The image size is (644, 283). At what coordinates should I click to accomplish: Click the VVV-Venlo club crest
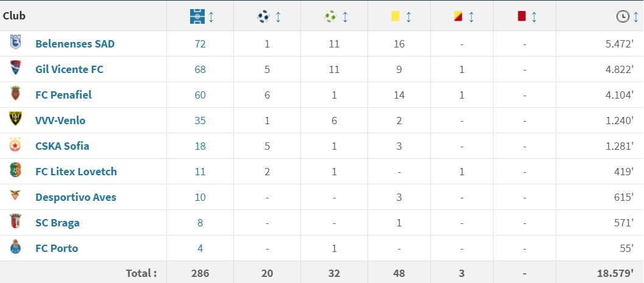click(x=16, y=120)
